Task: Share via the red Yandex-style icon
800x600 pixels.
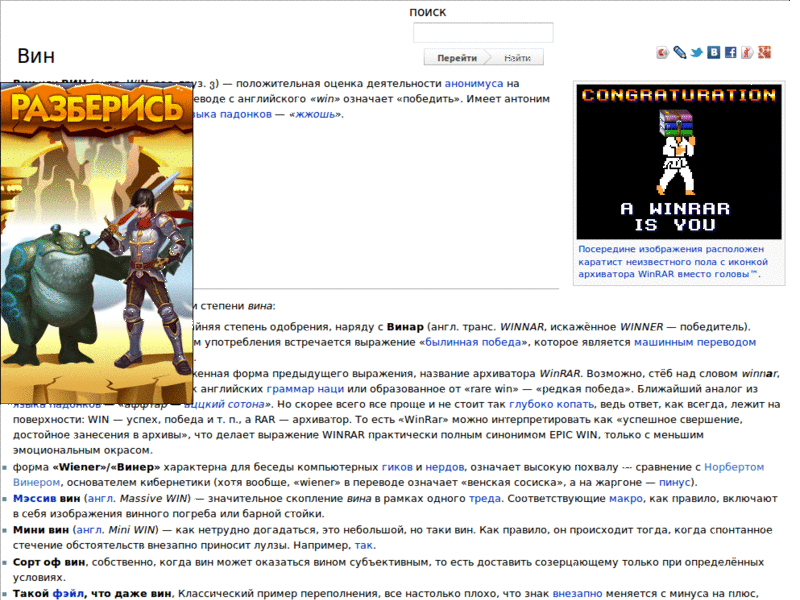Action: pyautogui.click(x=662, y=53)
